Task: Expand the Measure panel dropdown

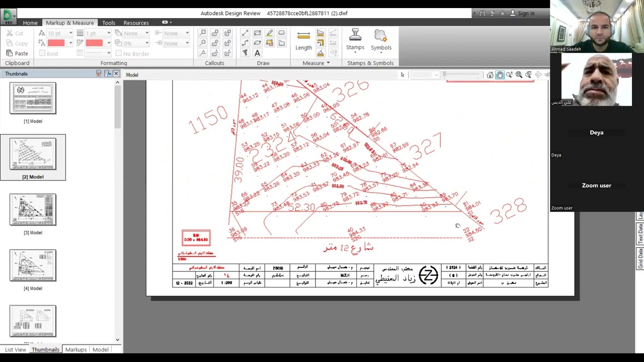Action: coord(316,63)
